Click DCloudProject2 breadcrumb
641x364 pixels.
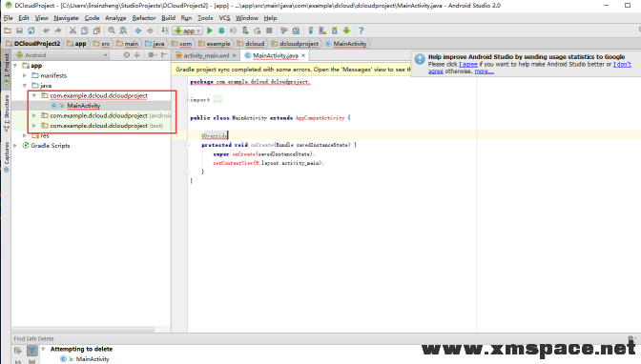coord(33,43)
